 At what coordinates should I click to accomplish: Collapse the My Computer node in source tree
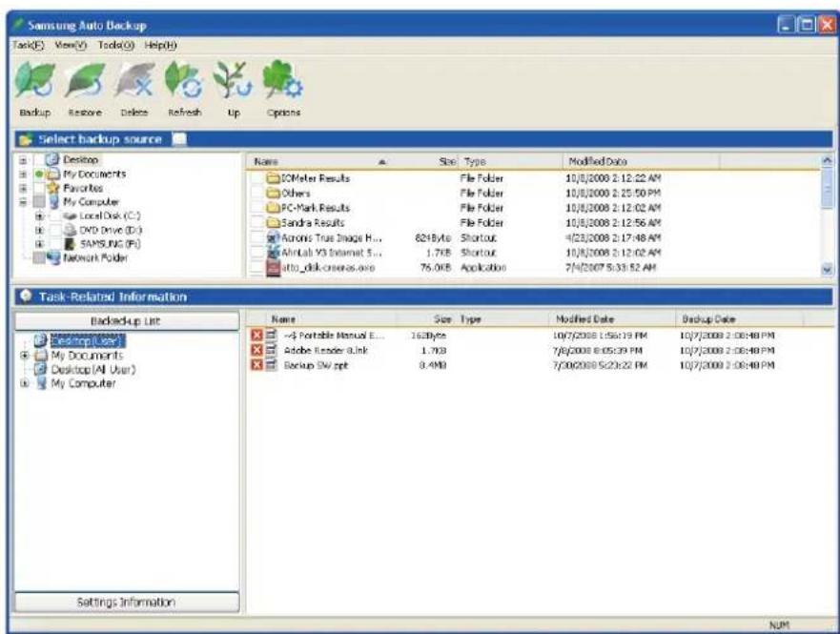(x=23, y=202)
